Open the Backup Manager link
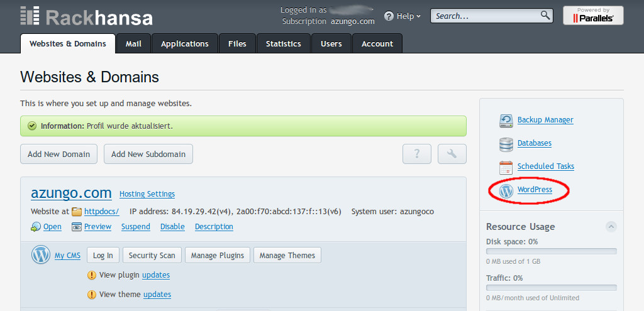Viewport: 644px width, 311px height. [x=545, y=120]
